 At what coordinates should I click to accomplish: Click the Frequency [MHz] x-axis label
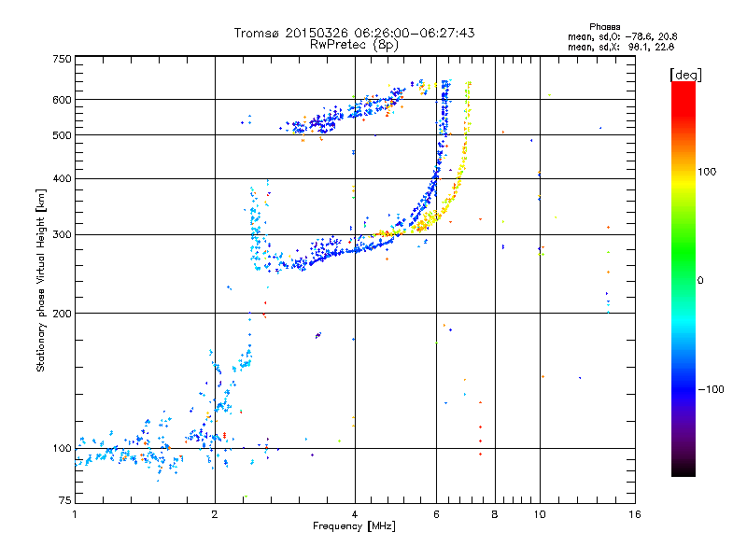tap(354, 527)
